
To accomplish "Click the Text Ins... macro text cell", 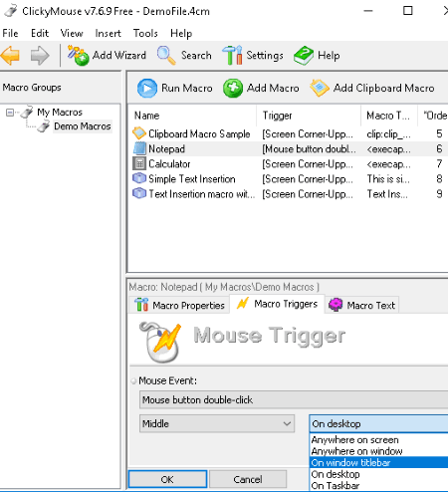I will coord(387,194).
